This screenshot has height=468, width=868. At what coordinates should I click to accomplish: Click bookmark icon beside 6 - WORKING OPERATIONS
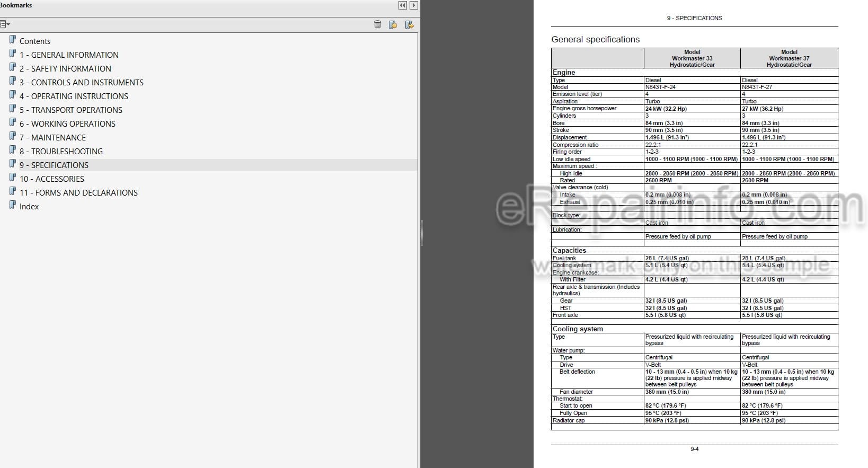(x=13, y=122)
